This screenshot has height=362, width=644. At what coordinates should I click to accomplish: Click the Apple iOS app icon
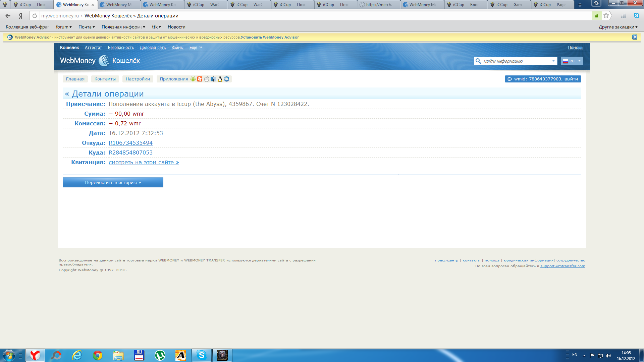tap(207, 79)
